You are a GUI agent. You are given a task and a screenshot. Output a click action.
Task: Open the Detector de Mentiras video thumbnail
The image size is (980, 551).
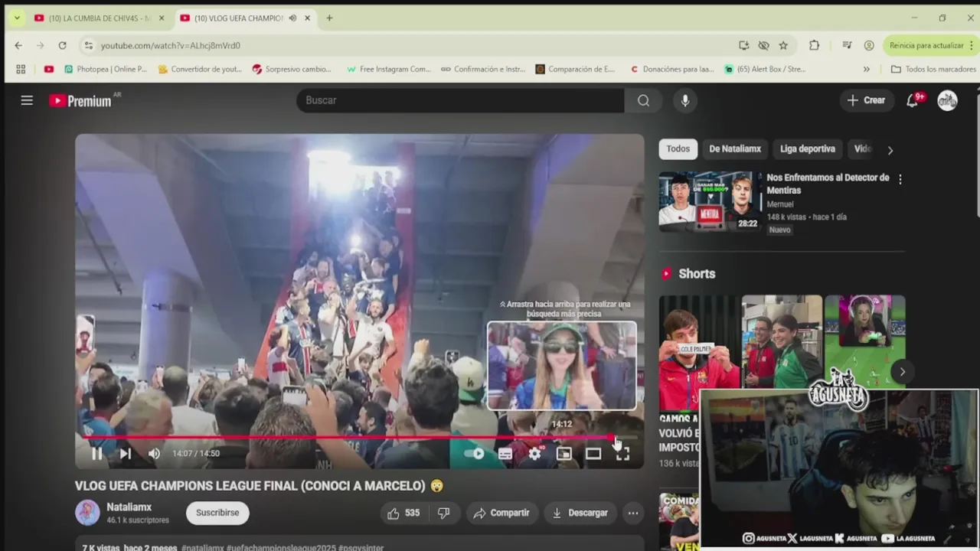tap(710, 201)
